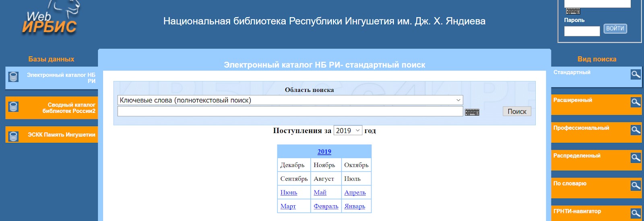
Task: Open ЭСКК Память Ингушетии database
Action: click(x=61, y=135)
